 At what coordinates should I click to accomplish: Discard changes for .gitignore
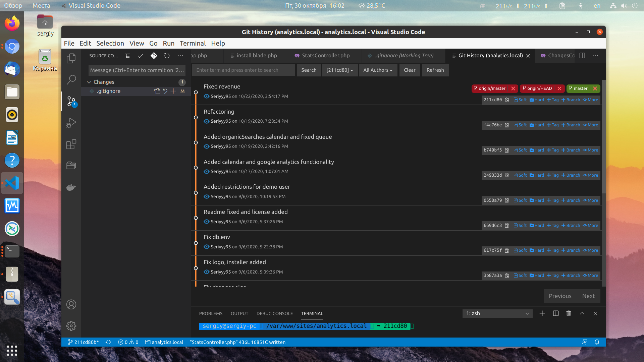(x=165, y=91)
